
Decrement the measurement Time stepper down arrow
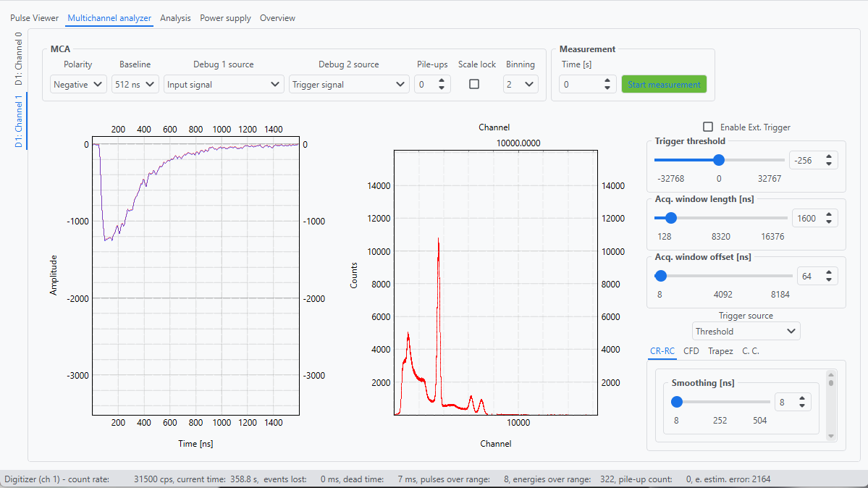608,88
